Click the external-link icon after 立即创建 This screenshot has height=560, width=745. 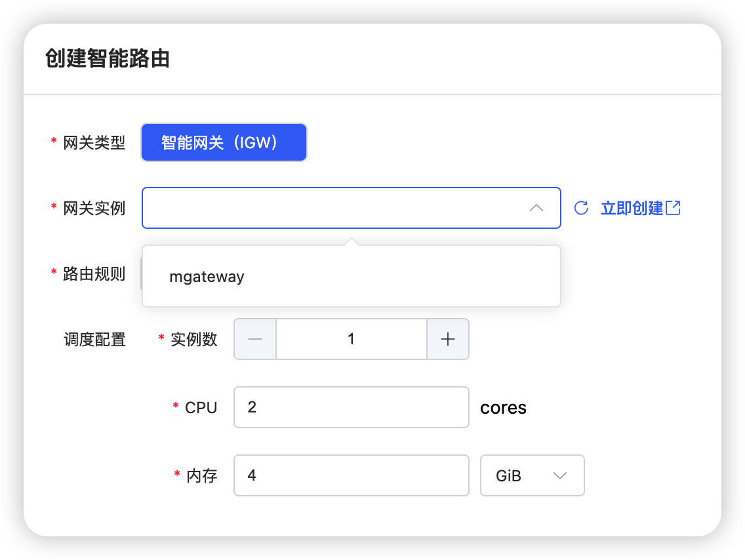674,209
